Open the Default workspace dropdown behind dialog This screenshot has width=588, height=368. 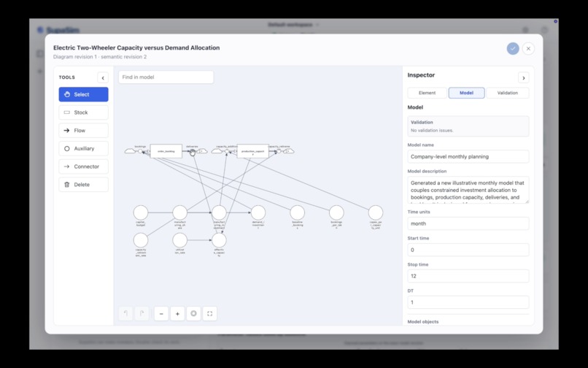point(293,24)
